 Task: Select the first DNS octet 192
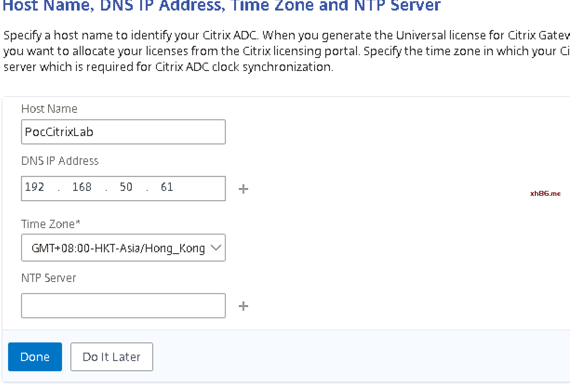pos(34,187)
